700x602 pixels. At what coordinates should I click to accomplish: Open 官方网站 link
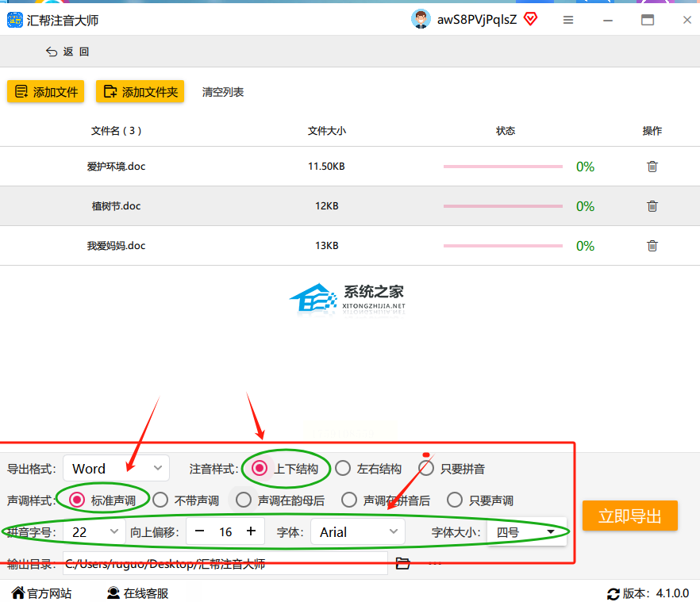pos(41,593)
